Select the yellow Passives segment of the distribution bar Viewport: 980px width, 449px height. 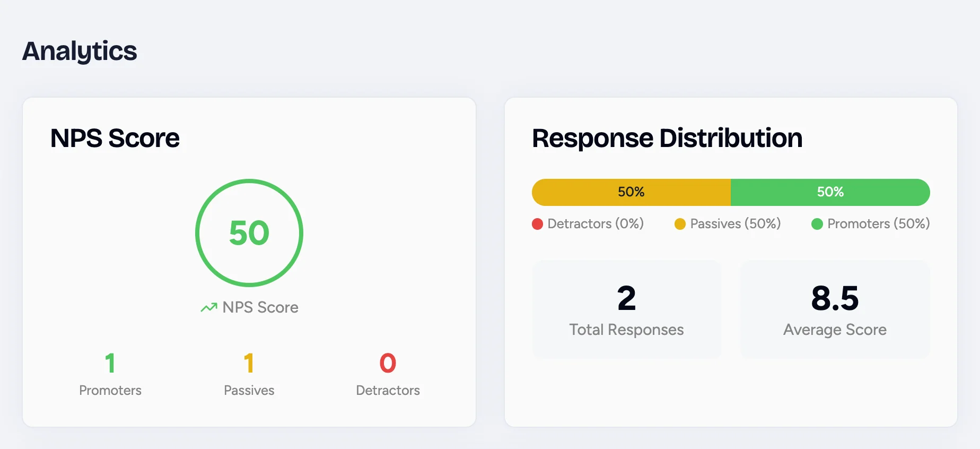pyautogui.click(x=631, y=192)
